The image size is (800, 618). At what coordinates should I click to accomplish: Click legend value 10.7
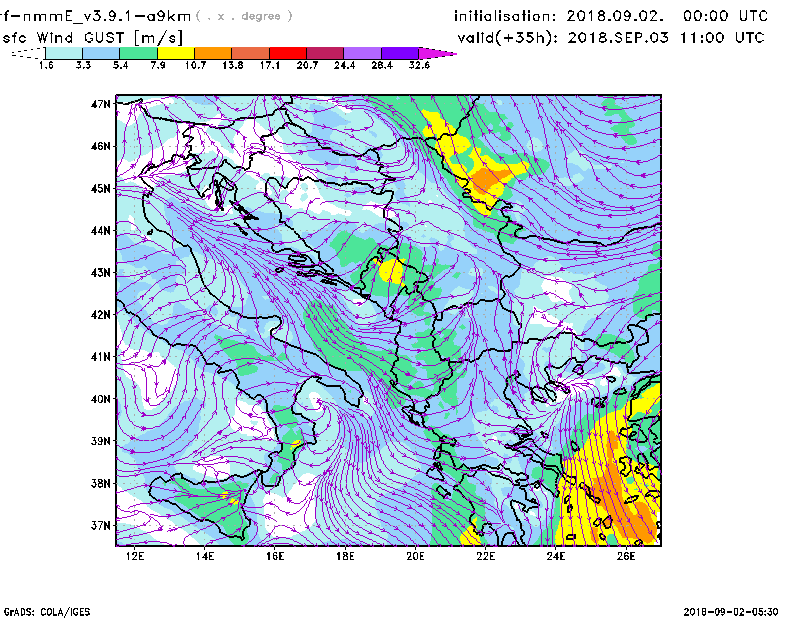tap(195, 65)
